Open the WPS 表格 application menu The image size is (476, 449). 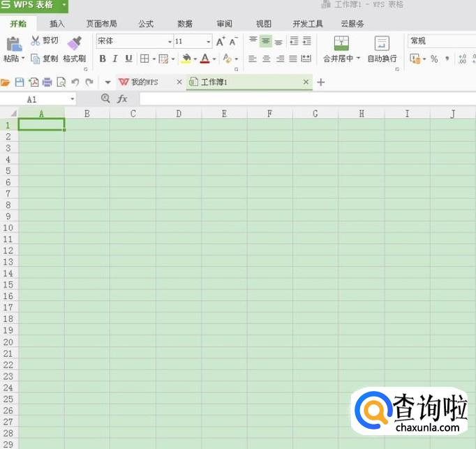coord(34,5)
